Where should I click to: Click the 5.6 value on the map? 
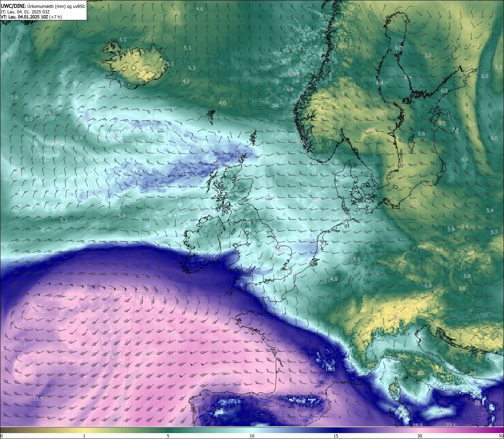pyautogui.click(x=421, y=134)
